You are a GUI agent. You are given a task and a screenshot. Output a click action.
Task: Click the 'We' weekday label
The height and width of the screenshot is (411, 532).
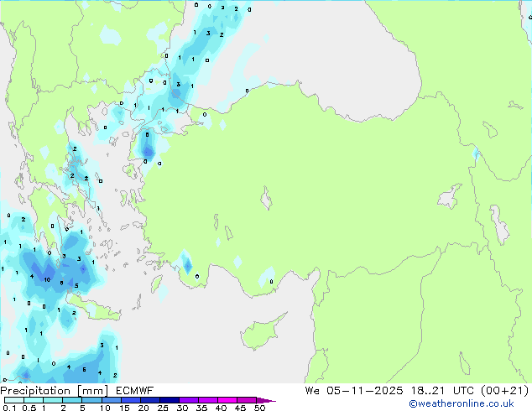(312, 391)
